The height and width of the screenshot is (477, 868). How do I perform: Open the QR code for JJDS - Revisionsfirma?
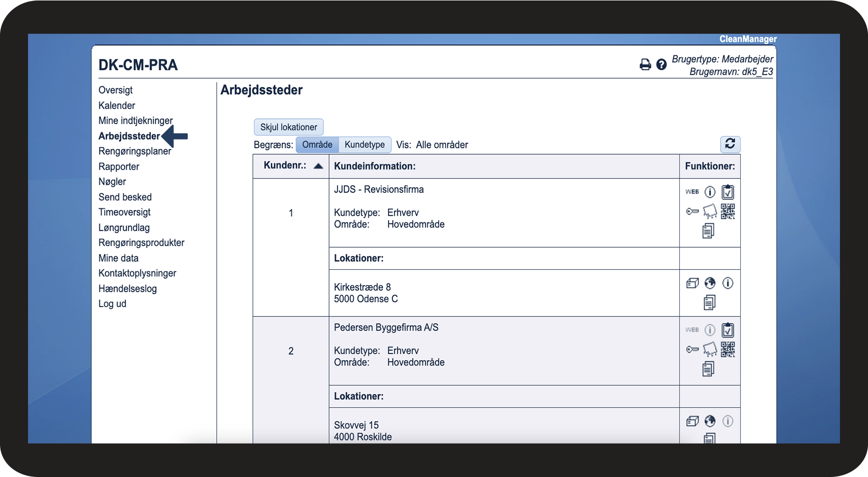(x=728, y=211)
